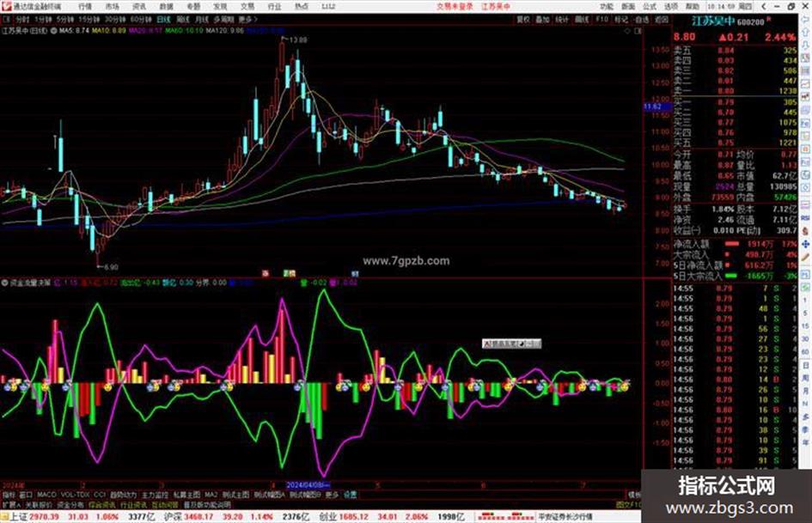Switch to the 30分钟 period tab

[114, 20]
